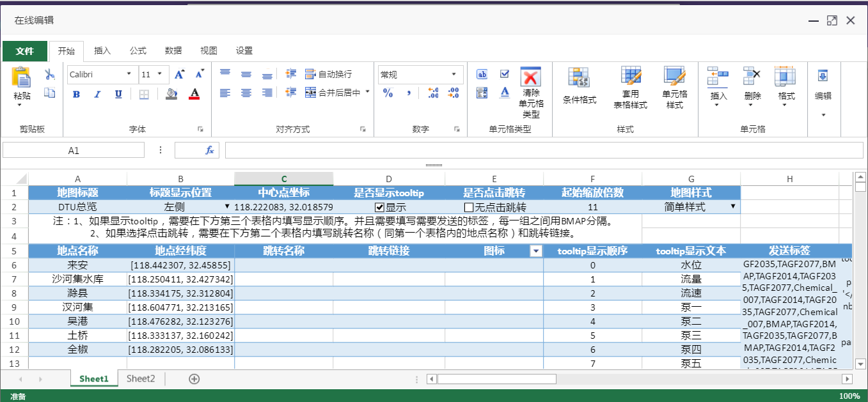868x402 pixels.
Task: Expand Font (字体) group dialog launcher
Action: point(200,129)
